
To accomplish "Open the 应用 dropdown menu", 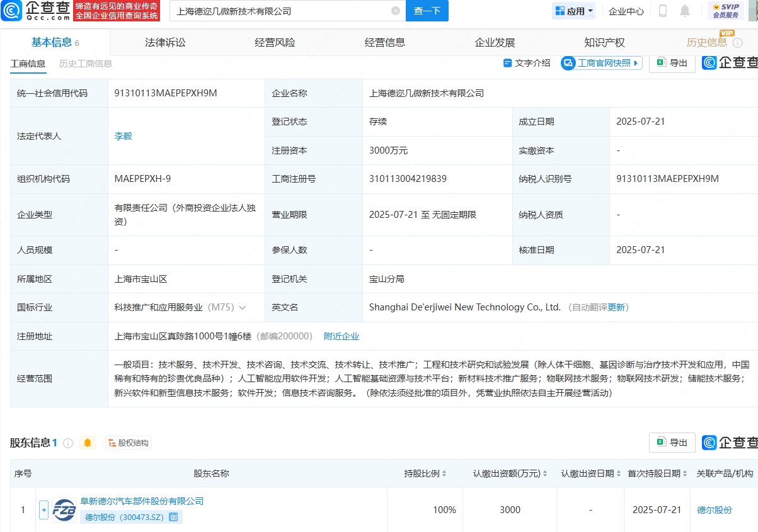I will [x=574, y=11].
